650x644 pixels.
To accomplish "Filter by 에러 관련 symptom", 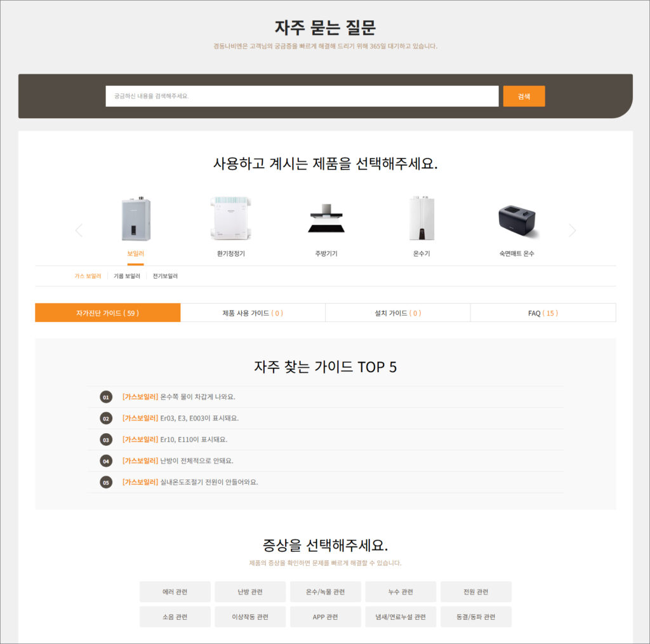I will (x=175, y=592).
